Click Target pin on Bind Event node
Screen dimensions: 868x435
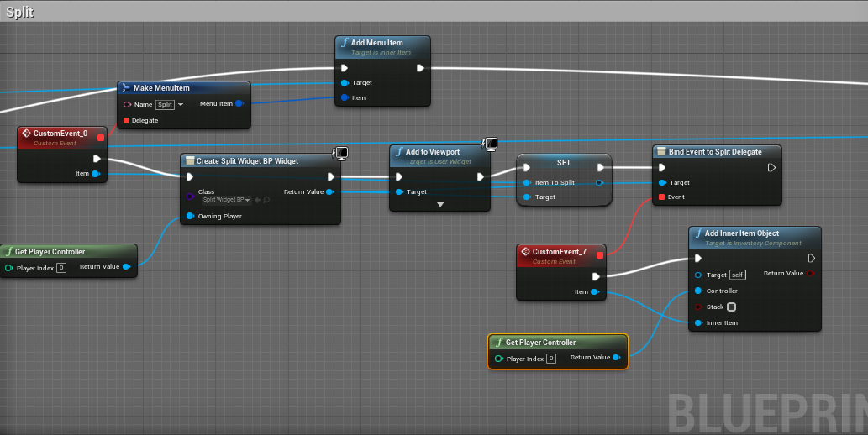(662, 182)
